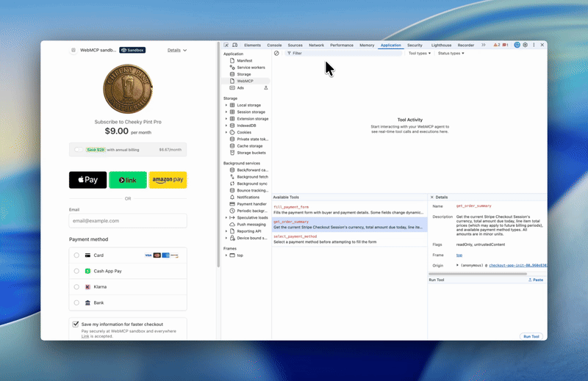Select the Klarna radio button
This screenshot has height=381, width=588.
click(x=76, y=287)
